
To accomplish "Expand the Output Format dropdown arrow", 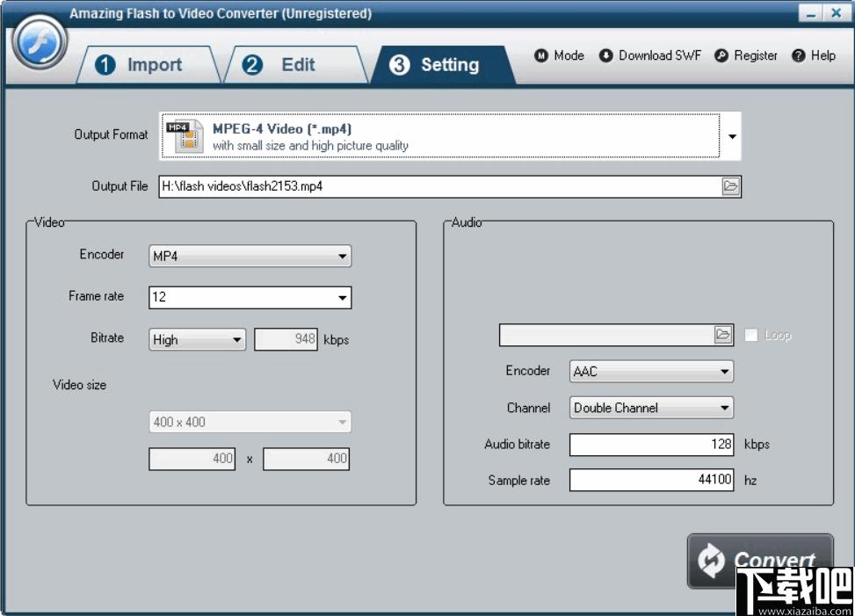I will point(732,136).
